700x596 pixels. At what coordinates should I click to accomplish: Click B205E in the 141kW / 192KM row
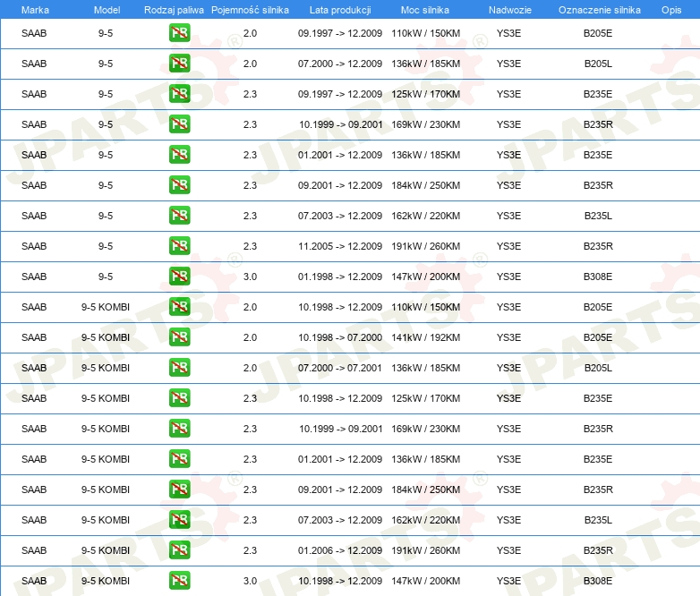598,337
